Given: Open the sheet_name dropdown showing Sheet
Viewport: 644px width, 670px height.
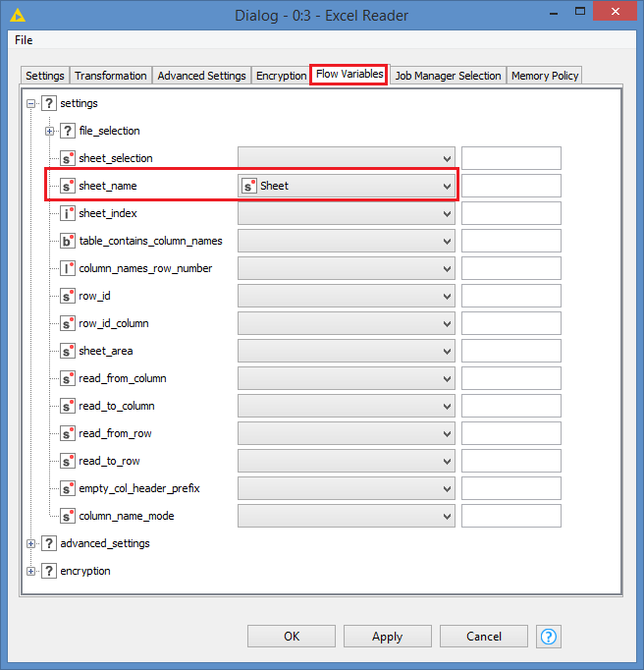Looking at the screenshot, I should click(347, 186).
